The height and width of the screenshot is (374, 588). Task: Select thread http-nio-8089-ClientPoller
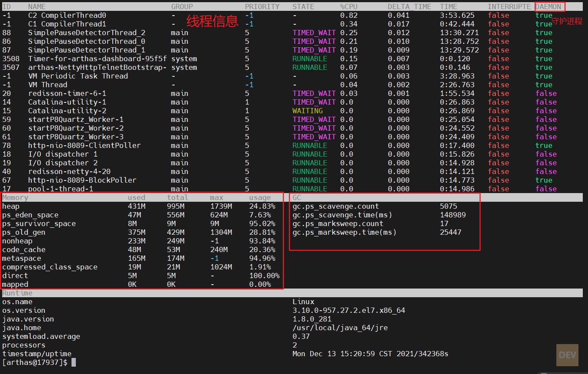84,145
